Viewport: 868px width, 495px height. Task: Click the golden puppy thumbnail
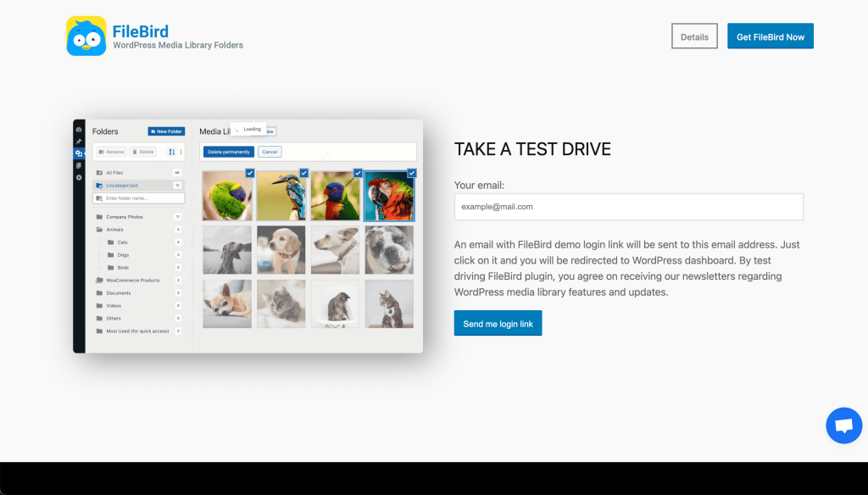click(281, 249)
